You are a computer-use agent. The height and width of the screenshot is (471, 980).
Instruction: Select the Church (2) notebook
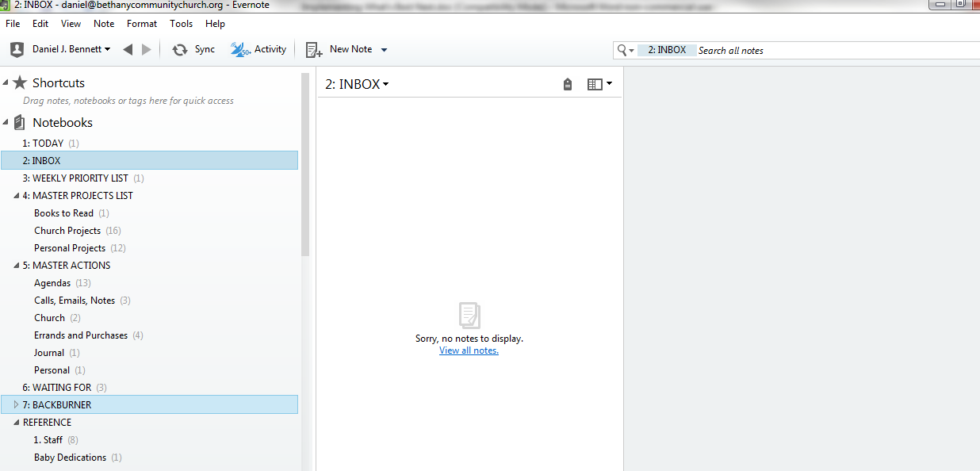(150, 318)
